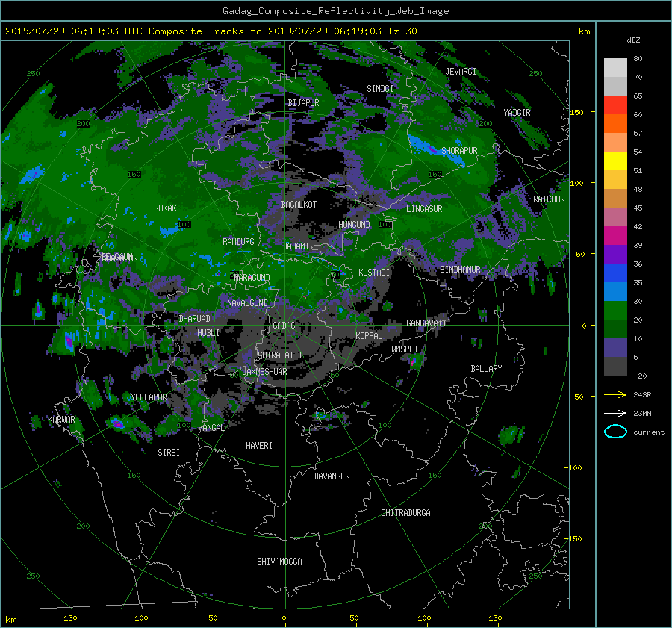Click the HUBLI city label
Image resolution: width=672 pixels, height=628 pixels.
pyautogui.click(x=208, y=333)
